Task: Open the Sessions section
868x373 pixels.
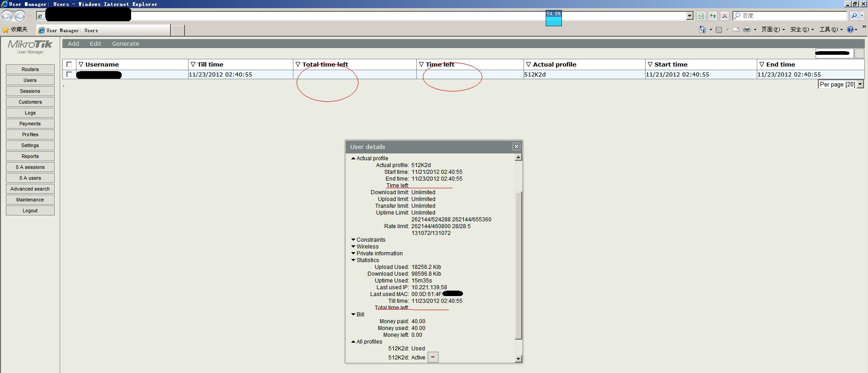Action: pyautogui.click(x=30, y=91)
